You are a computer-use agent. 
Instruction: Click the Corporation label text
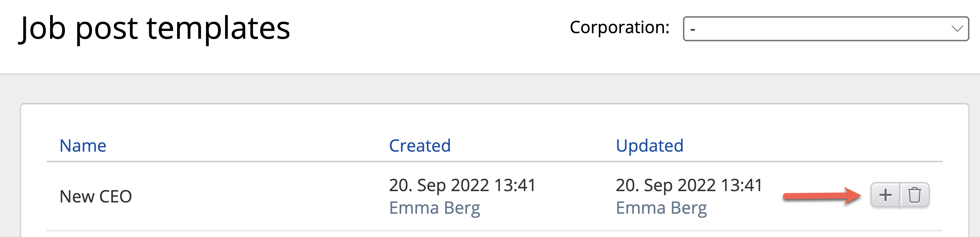619,28
